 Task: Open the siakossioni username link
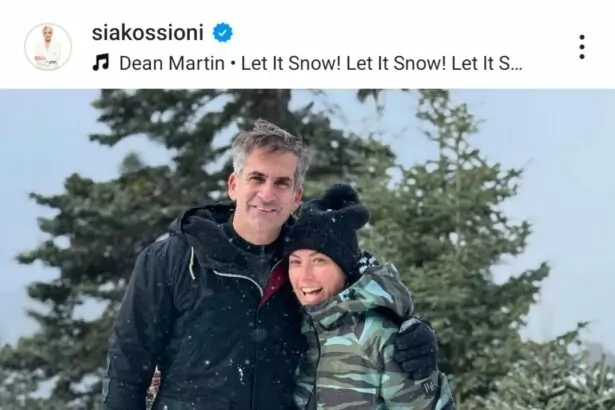pos(147,33)
